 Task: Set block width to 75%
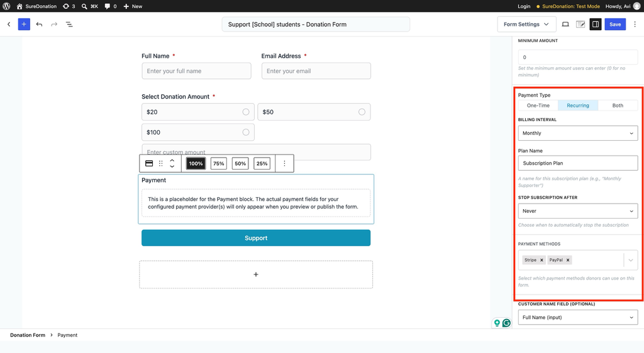218,163
